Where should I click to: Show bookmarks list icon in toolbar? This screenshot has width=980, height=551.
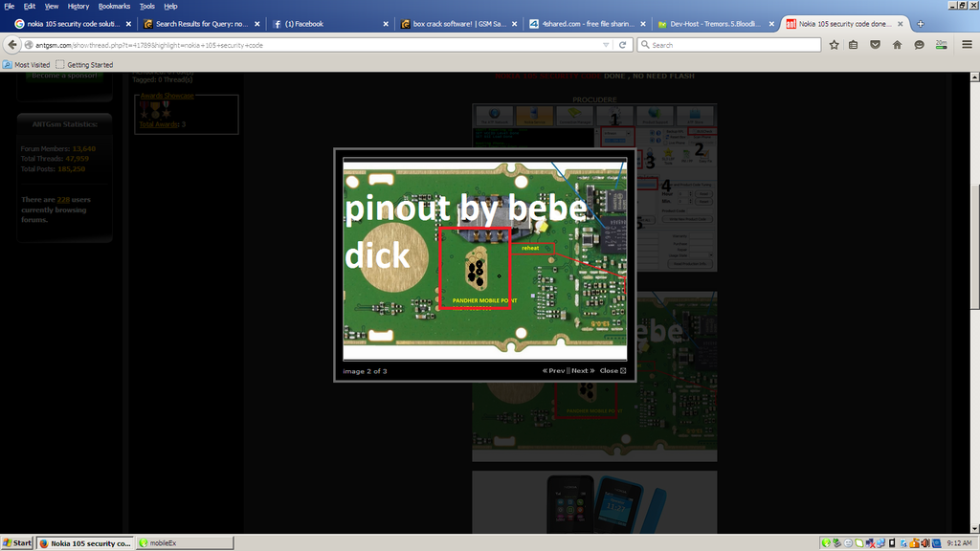pos(854,44)
